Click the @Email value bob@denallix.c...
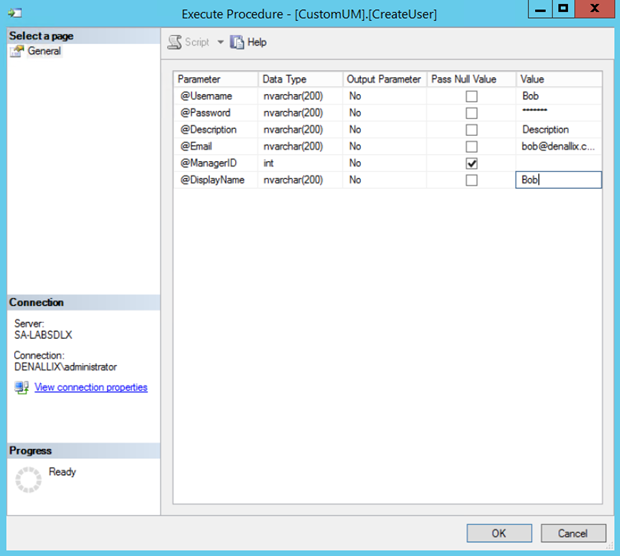 pyautogui.click(x=559, y=146)
